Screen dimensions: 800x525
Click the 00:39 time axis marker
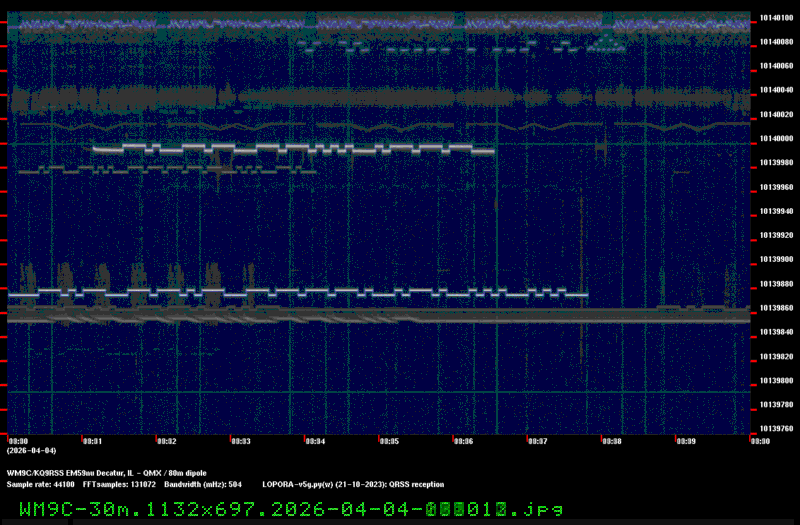[685, 440]
